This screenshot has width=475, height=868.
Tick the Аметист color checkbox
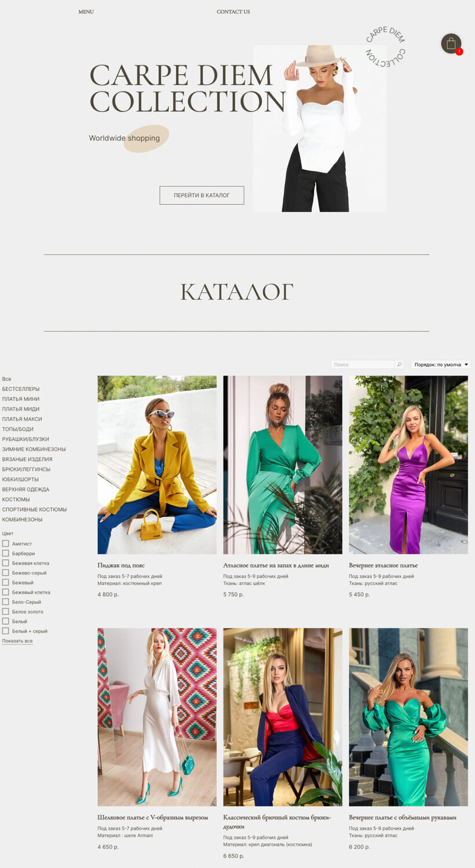tap(5, 543)
